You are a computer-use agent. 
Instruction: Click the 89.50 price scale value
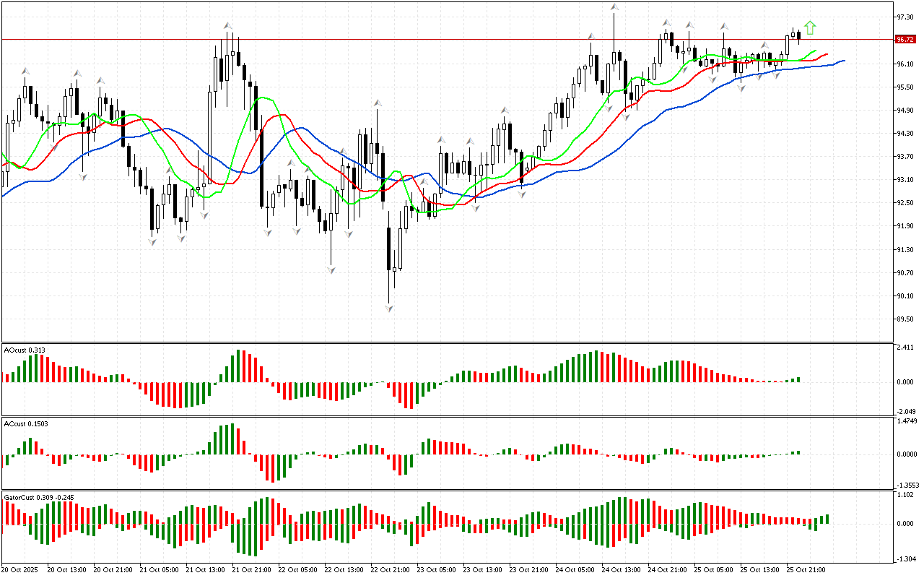[905, 319]
